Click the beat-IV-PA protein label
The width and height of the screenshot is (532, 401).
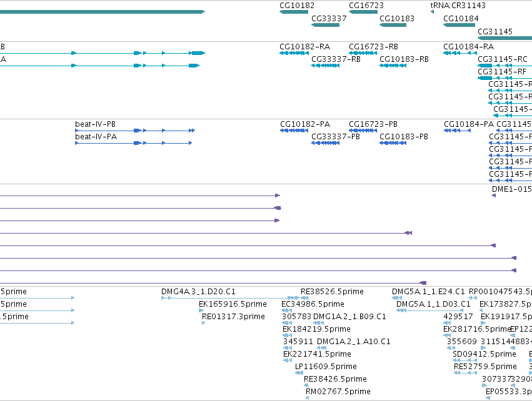[x=96, y=137]
